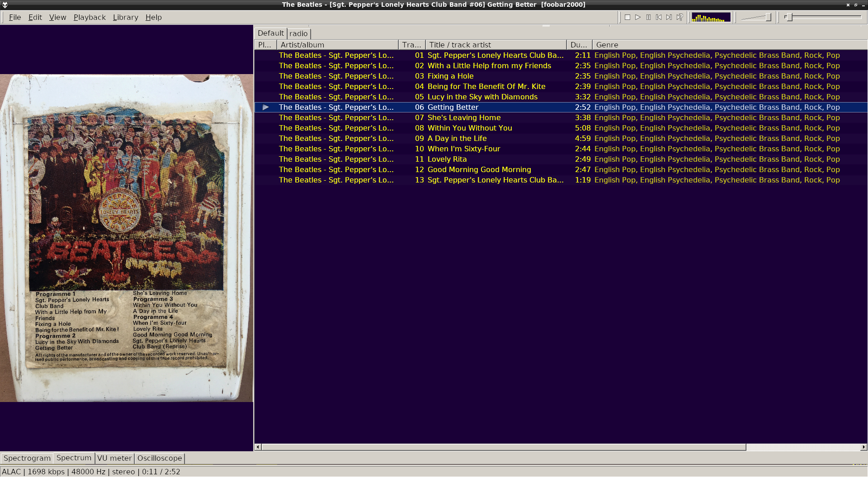The height and width of the screenshot is (477, 868).
Task: Click the status bar playback info
Action: click(x=91, y=472)
